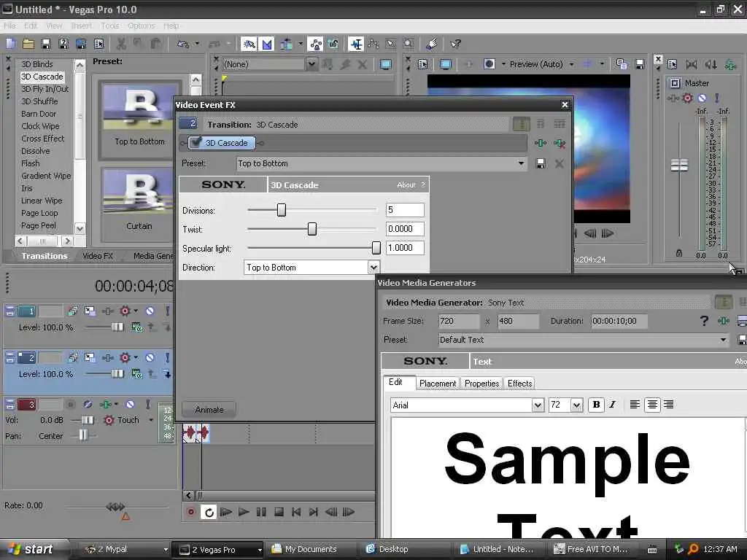Mute video track 2
747x560 pixels.
click(150, 357)
